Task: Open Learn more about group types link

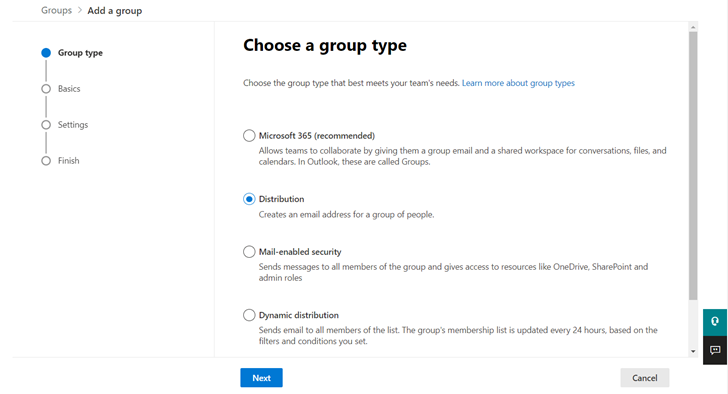Action: [x=518, y=83]
